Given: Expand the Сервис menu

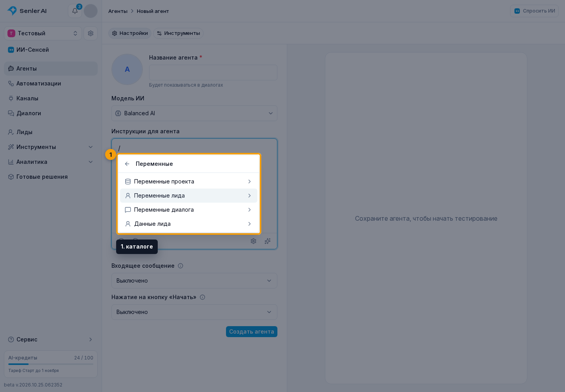Looking at the screenshot, I should tap(51, 339).
